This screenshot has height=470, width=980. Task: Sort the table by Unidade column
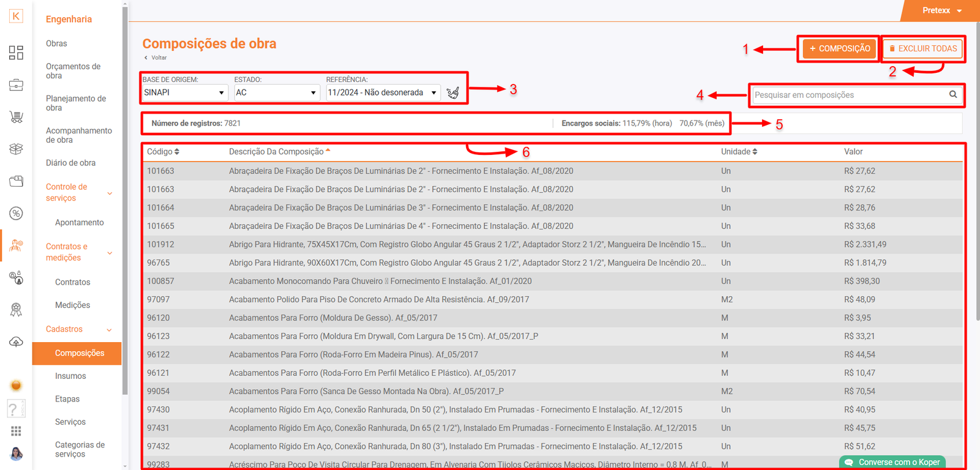(739, 152)
